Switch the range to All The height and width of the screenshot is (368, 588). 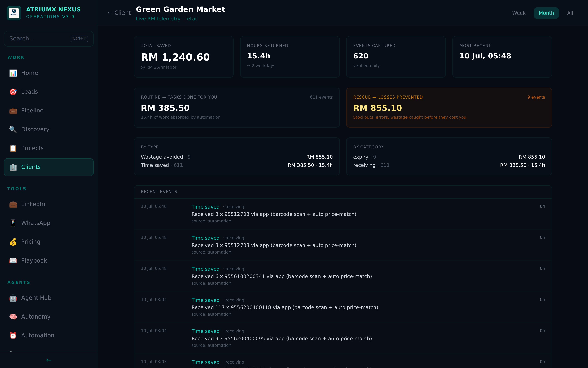[570, 13]
